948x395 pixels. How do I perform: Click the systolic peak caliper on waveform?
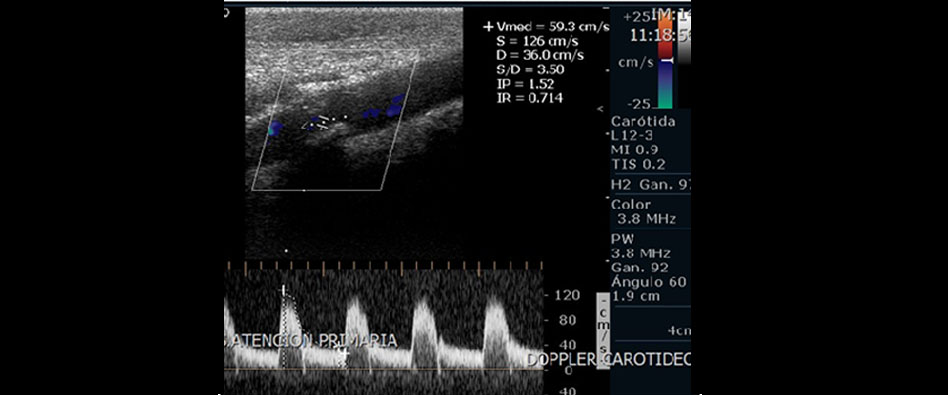[x=282, y=290]
